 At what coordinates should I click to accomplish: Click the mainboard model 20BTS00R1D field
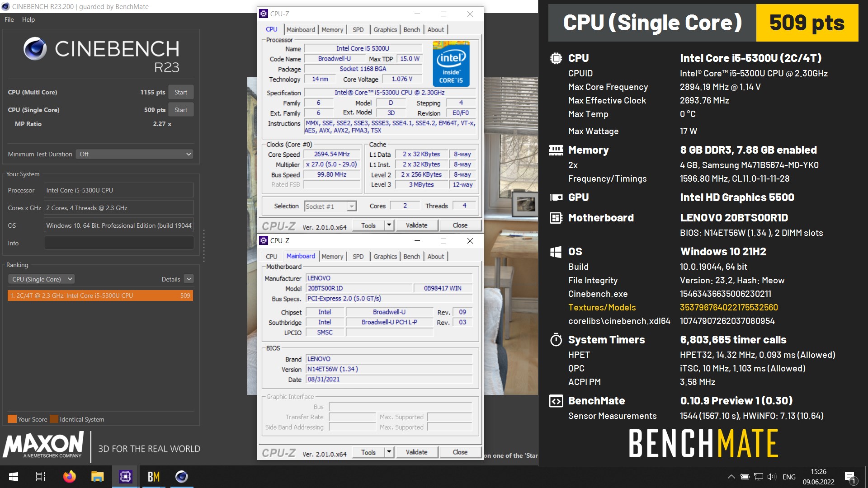(x=359, y=288)
